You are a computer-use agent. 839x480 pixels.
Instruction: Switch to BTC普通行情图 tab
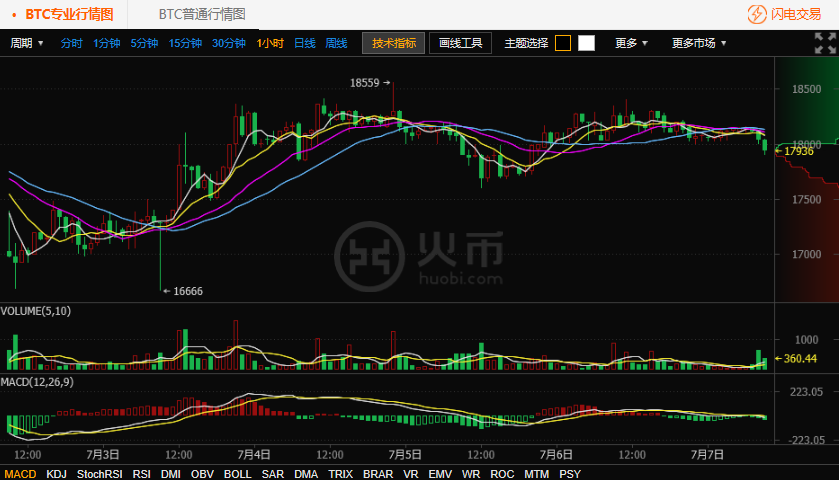pyautogui.click(x=202, y=14)
